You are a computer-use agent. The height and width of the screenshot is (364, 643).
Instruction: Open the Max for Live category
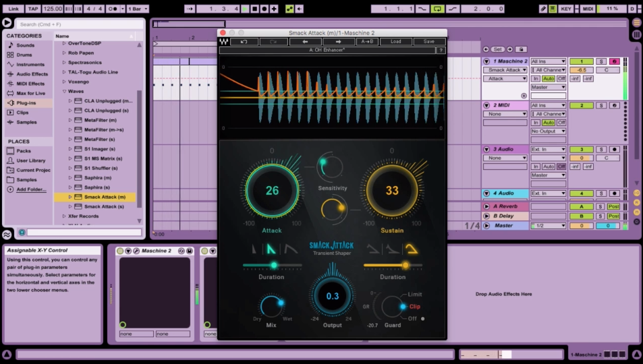[x=31, y=93]
